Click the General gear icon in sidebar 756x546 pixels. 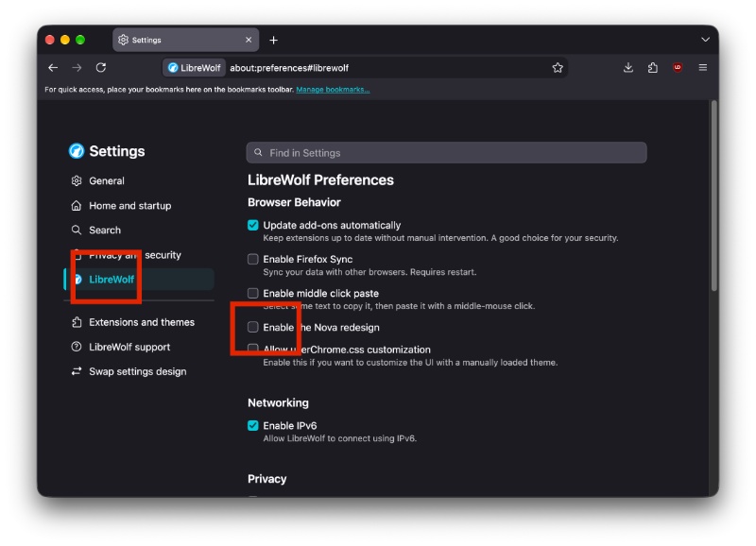(x=77, y=180)
